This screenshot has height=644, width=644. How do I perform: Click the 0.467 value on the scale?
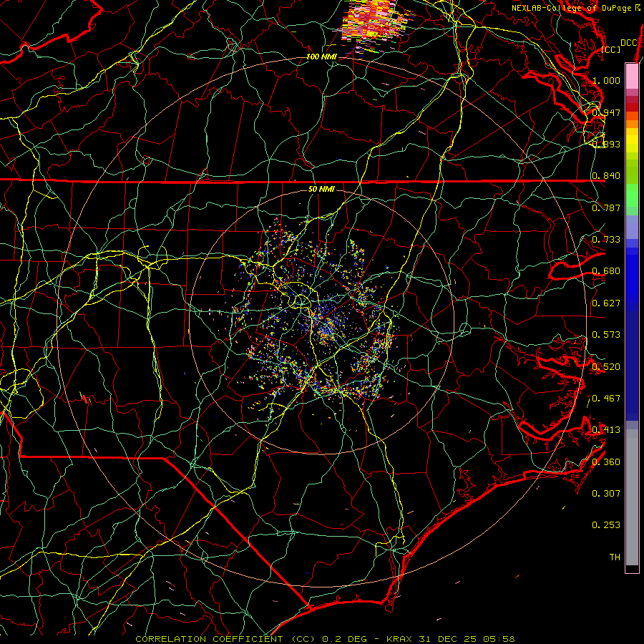[606, 399]
